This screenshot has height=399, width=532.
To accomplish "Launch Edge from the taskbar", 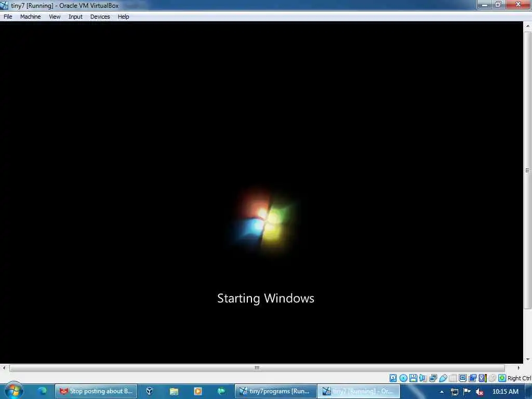I will (43, 391).
